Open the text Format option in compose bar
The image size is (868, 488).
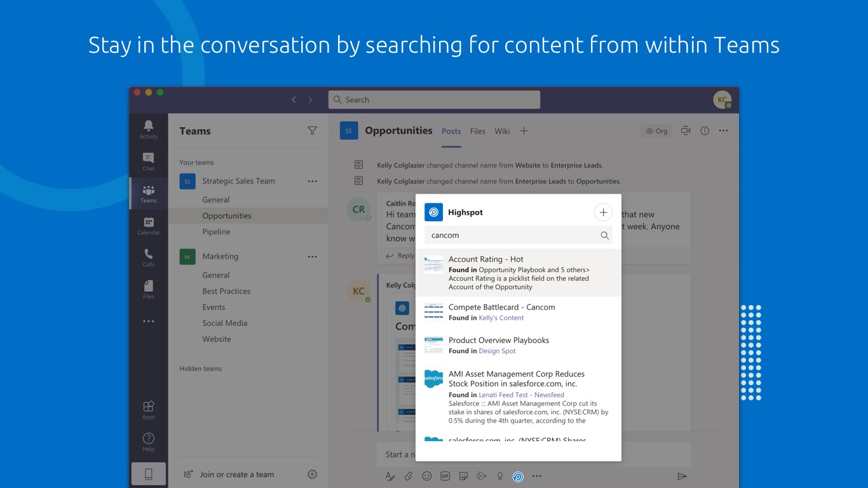pos(390,476)
